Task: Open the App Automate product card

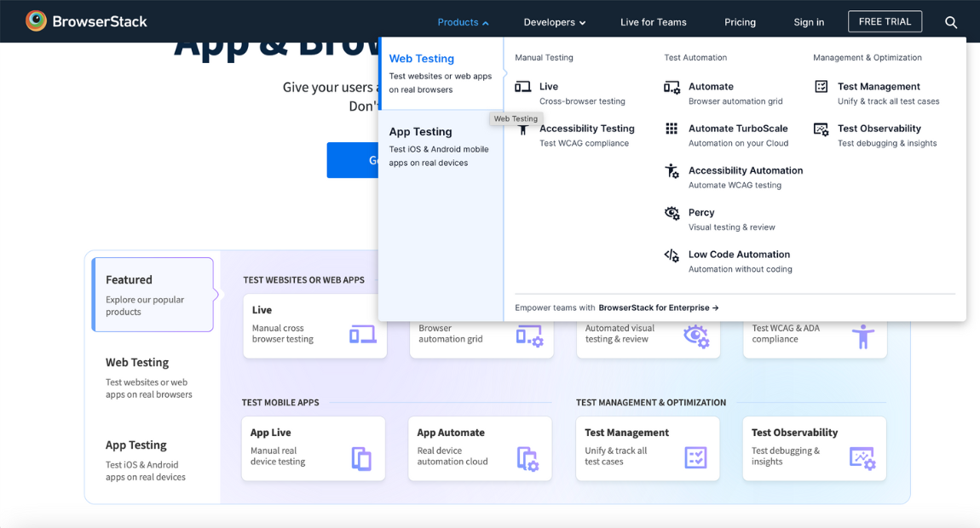Action: point(479,449)
